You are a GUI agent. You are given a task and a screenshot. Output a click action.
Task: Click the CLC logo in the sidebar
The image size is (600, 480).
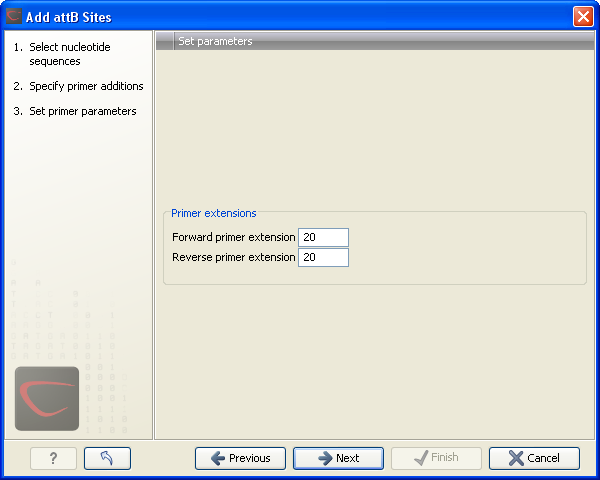[47, 398]
